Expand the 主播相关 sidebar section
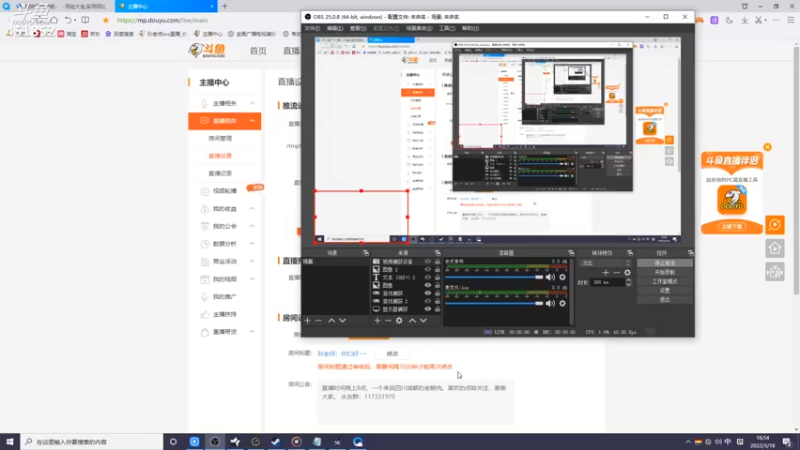The width and height of the screenshot is (800, 450). tap(252, 103)
